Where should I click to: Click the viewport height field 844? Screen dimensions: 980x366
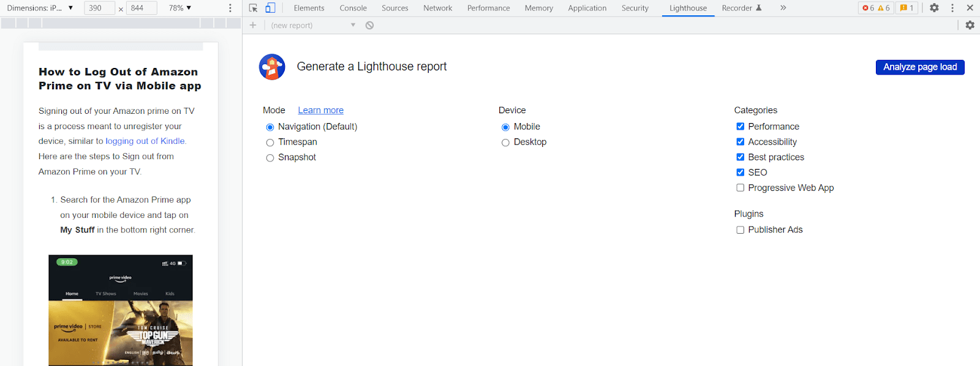tap(141, 8)
